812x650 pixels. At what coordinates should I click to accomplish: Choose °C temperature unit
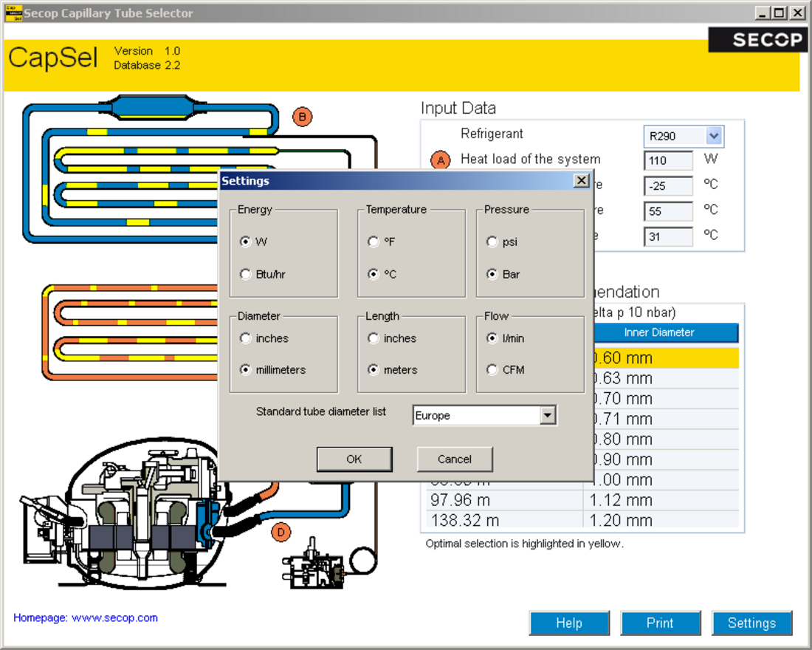pyautogui.click(x=374, y=274)
